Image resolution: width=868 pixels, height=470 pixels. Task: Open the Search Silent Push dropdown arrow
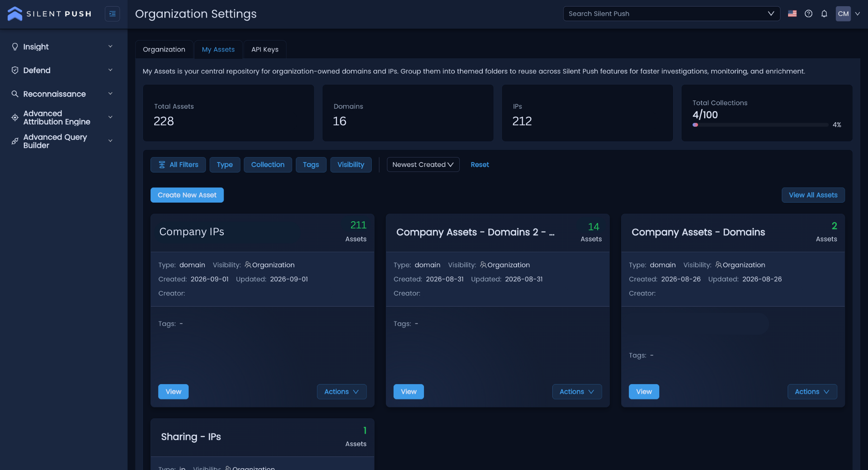(x=771, y=14)
